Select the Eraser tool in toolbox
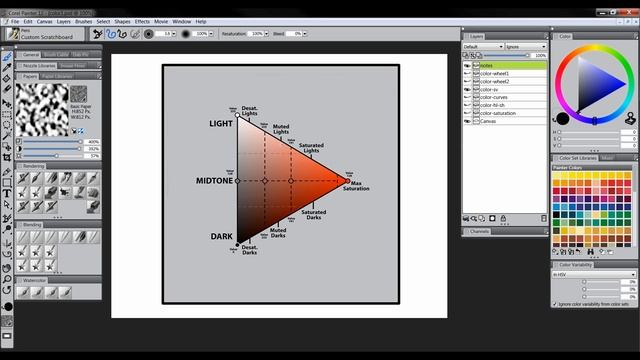The width and height of the screenshot is (640, 360). 7,88
